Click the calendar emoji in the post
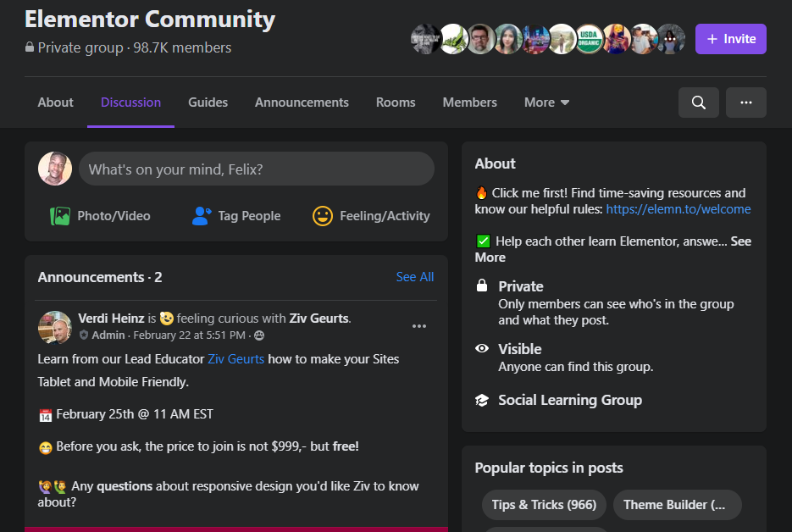 tap(46, 415)
